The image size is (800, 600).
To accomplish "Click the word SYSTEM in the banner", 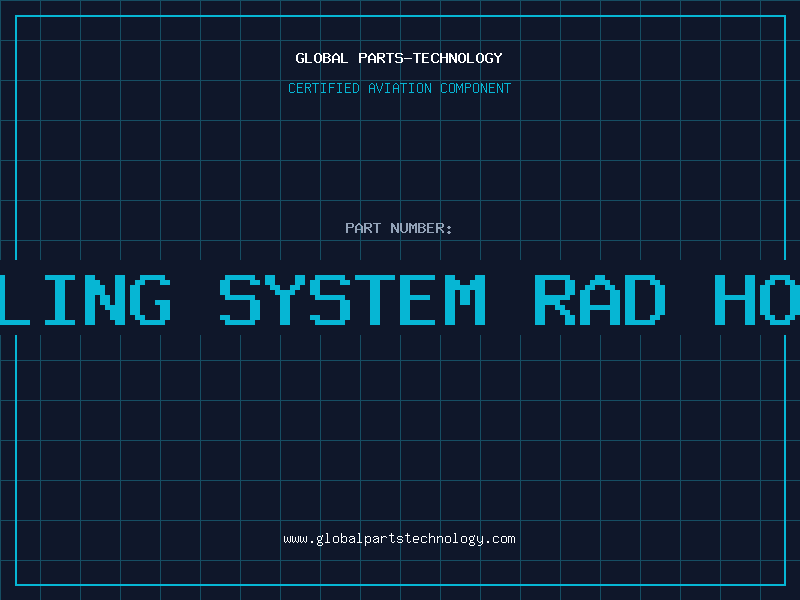I will 353,300.
